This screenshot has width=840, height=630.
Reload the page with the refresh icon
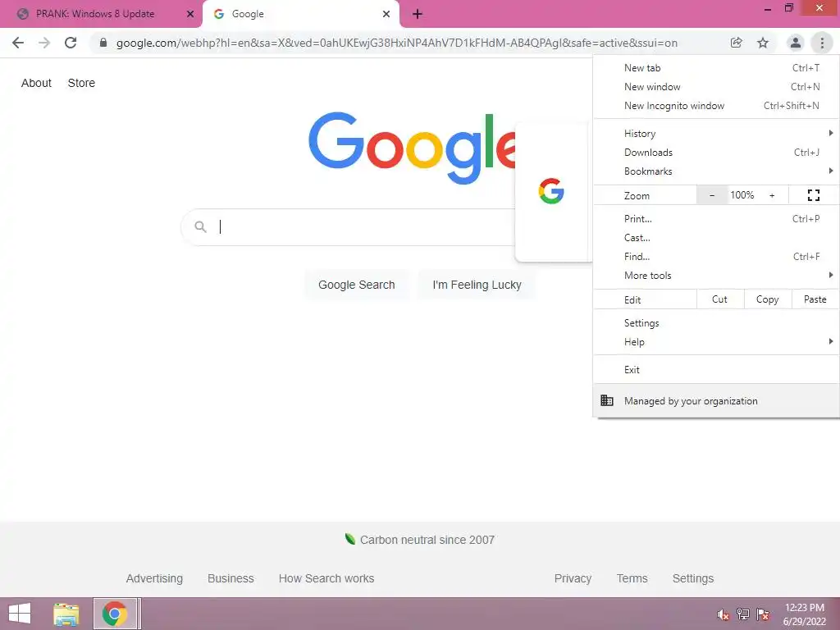71,43
